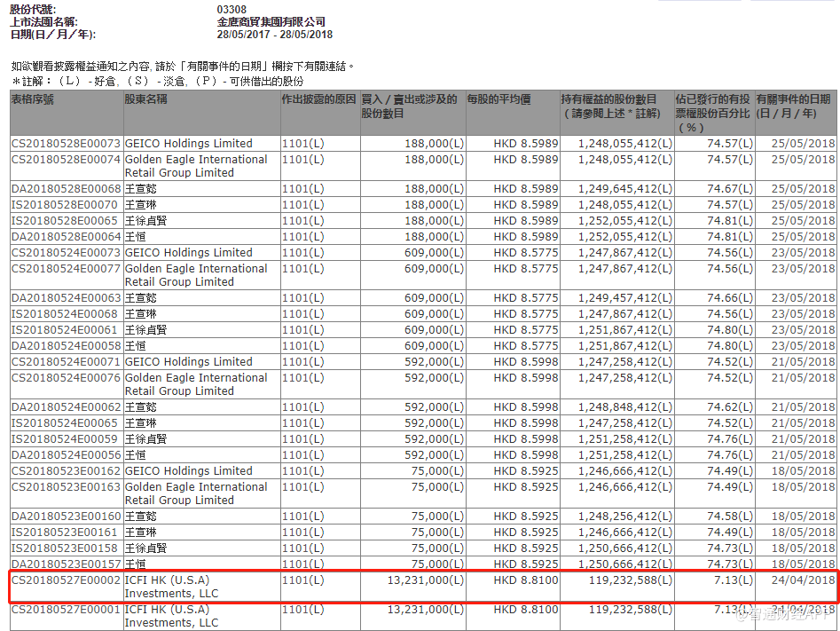Click the share count 1,249,645,412(L)
Screen dimensions: 840x631
click(625, 189)
